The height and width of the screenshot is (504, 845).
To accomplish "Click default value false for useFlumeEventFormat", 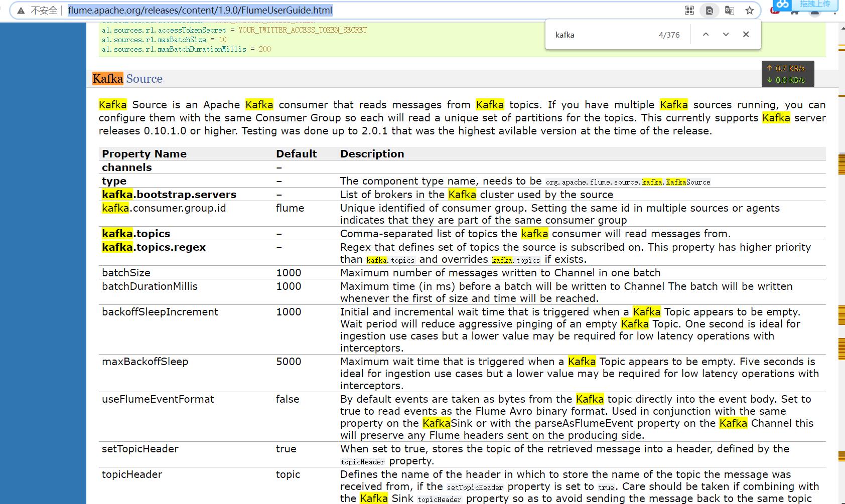I will coord(288,399).
